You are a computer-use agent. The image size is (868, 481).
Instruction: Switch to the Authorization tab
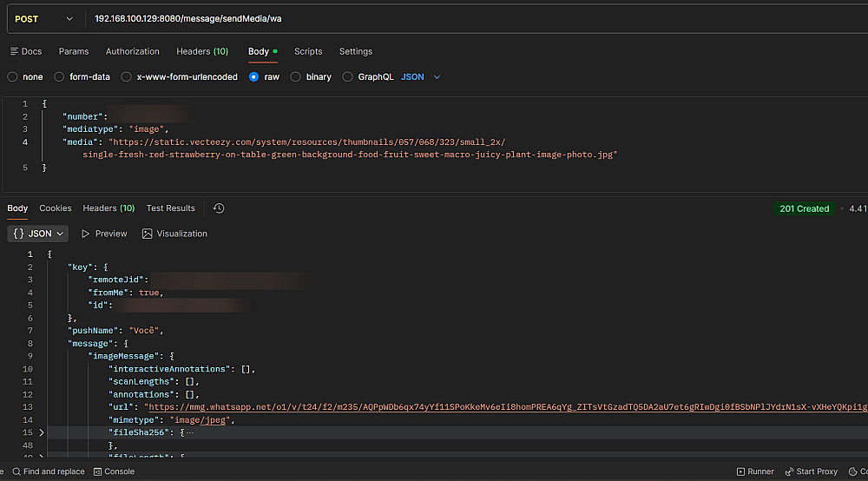pyautogui.click(x=133, y=51)
